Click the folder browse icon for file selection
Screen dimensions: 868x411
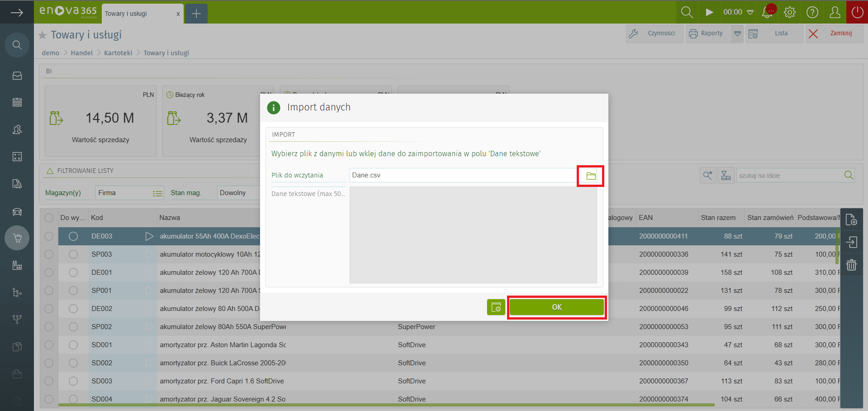click(x=591, y=176)
